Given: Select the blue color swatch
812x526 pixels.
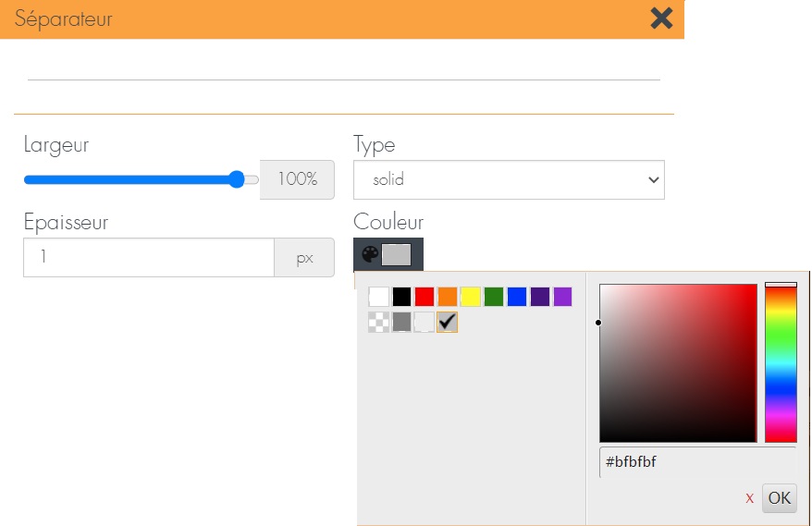Looking at the screenshot, I should click(x=517, y=297).
